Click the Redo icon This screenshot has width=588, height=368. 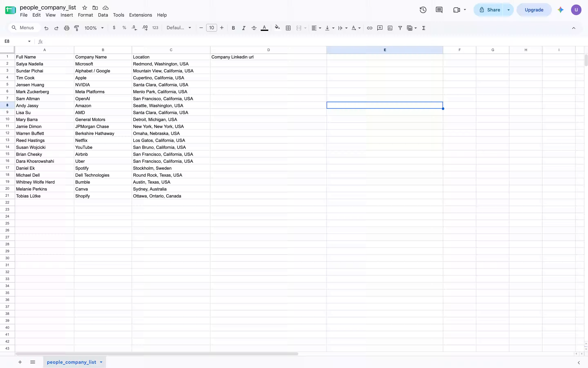[x=56, y=28]
